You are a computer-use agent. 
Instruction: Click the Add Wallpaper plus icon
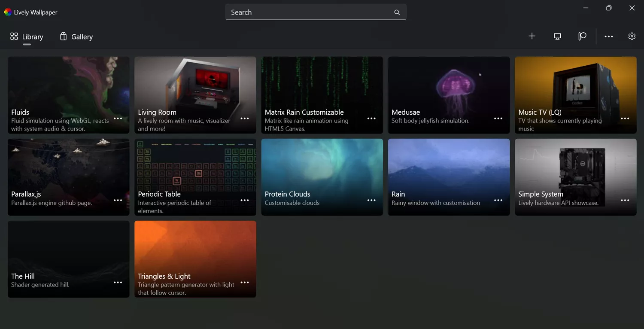(532, 37)
